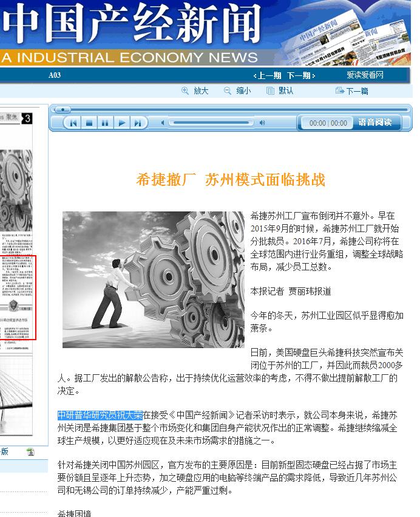Click the 默认 page icon
Screen dimensions: 420x517
point(270,91)
